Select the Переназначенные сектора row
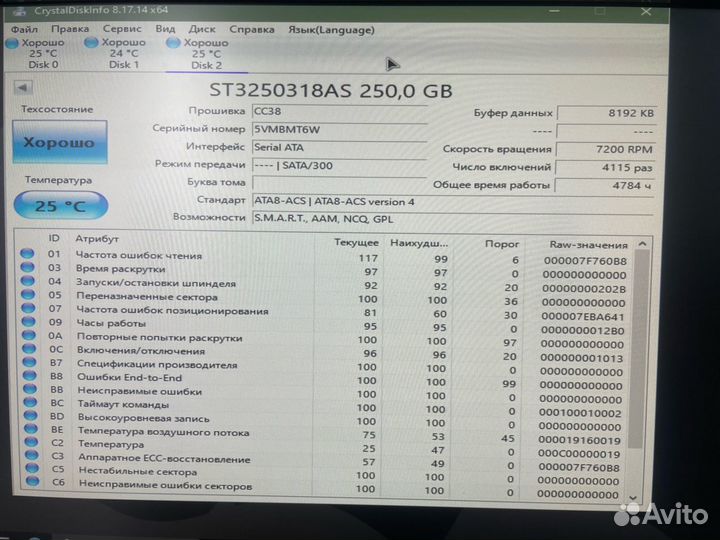The image size is (720, 540). pos(324,298)
